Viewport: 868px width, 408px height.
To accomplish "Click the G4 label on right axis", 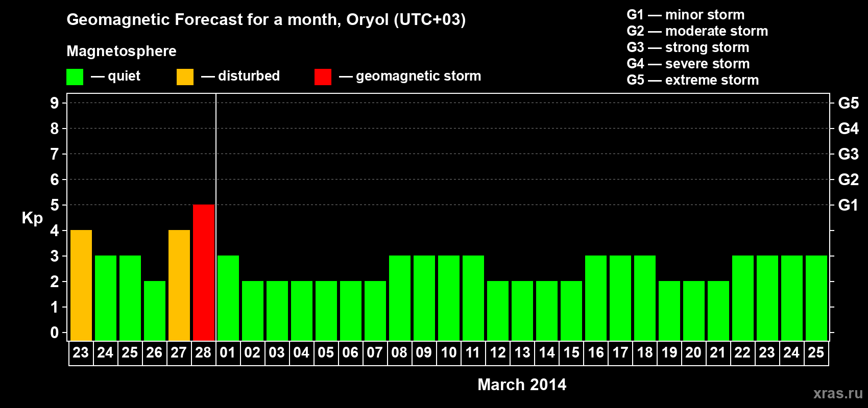I will tap(849, 129).
